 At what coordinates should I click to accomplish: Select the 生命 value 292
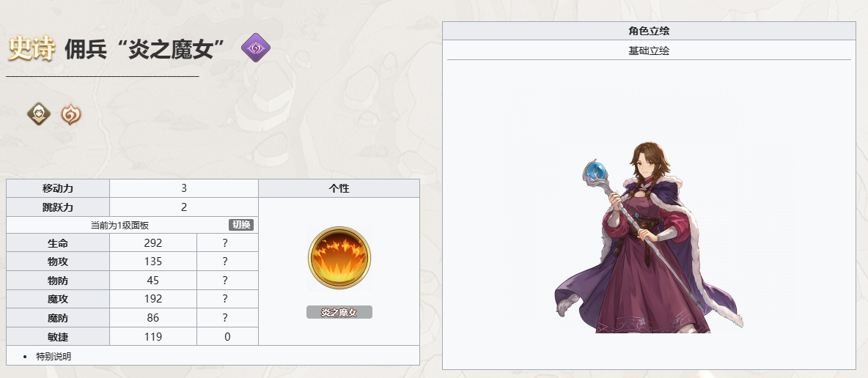153,243
